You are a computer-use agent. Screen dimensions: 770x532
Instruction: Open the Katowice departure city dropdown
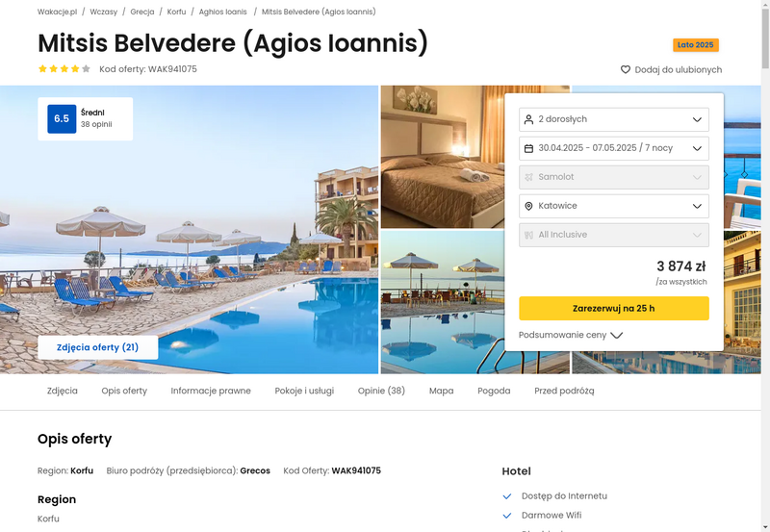click(614, 206)
